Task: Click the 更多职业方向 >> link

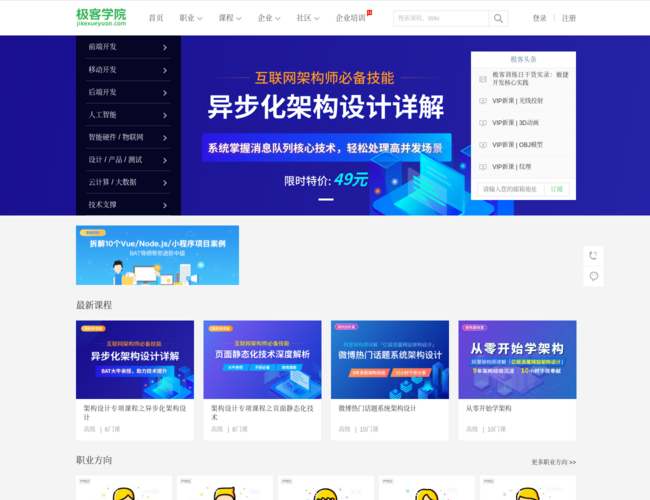Action: 553,462
